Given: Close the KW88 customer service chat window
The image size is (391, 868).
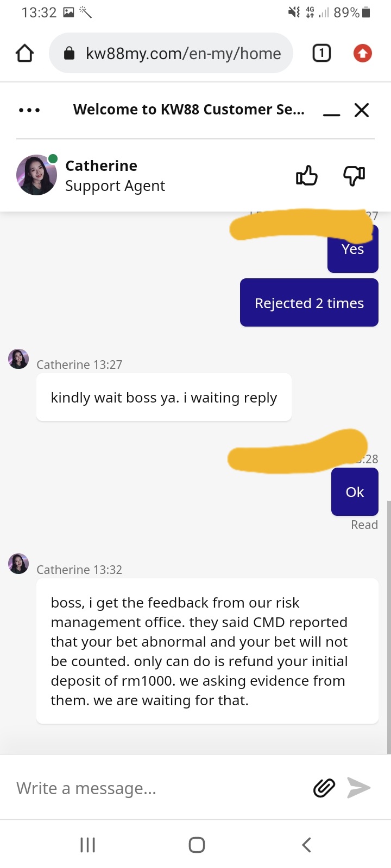Looking at the screenshot, I should [362, 110].
